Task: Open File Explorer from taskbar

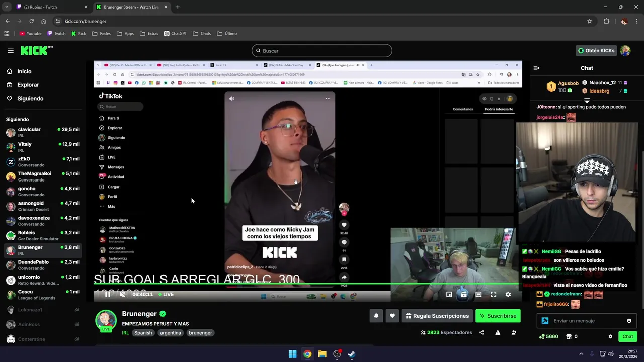Action: [x=322, y=354]
